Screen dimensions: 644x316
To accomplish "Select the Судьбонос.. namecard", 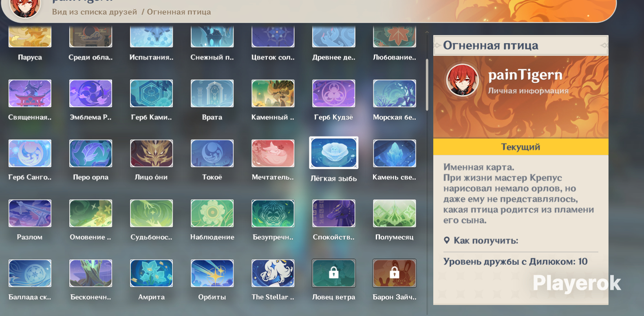I will 151,213.
